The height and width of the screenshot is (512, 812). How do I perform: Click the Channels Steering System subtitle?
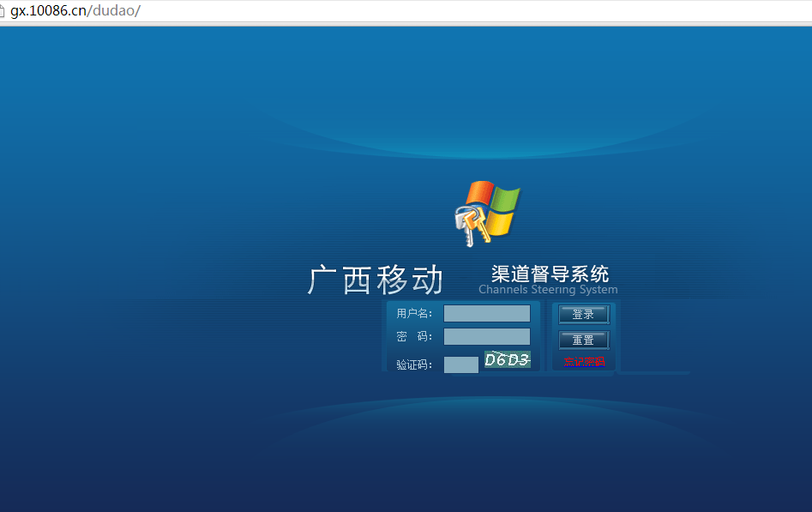pyautogui.click(x=548, y=290)
